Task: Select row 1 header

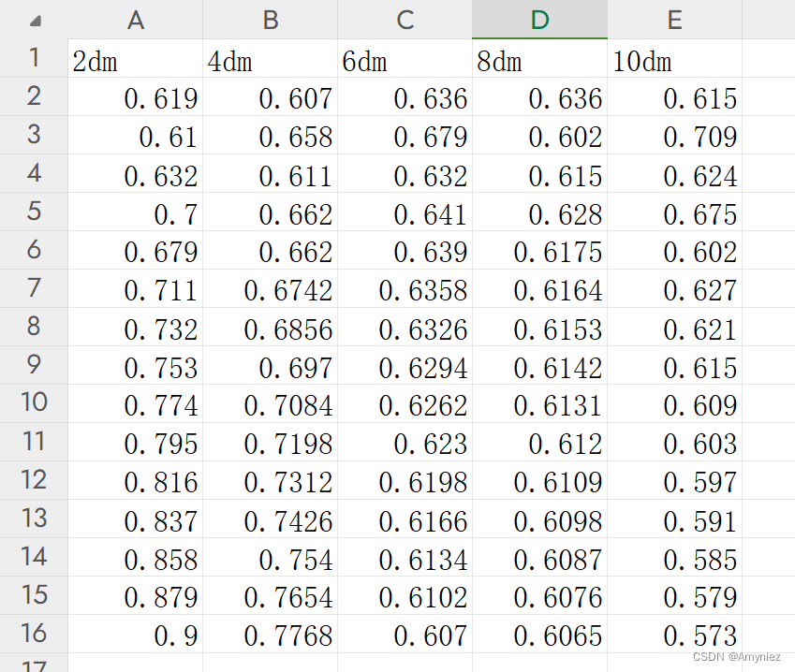Action: 34,58
